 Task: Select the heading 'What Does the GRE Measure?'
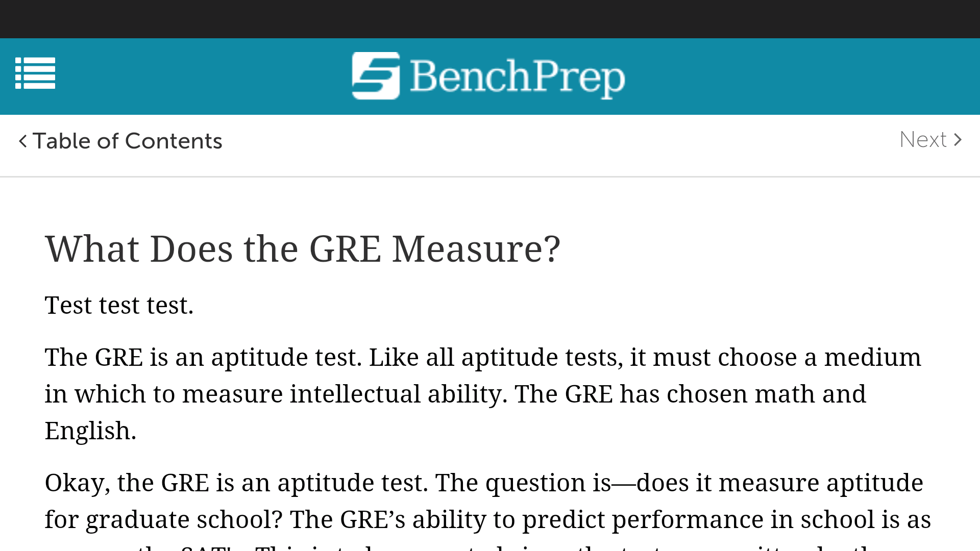(x=302, y=248)
